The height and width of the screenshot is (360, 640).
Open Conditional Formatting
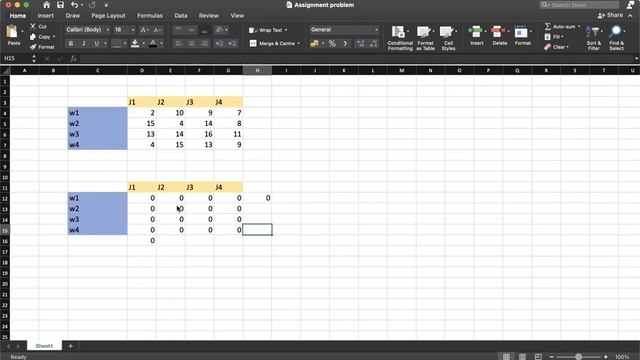click(x=400, y=38)
